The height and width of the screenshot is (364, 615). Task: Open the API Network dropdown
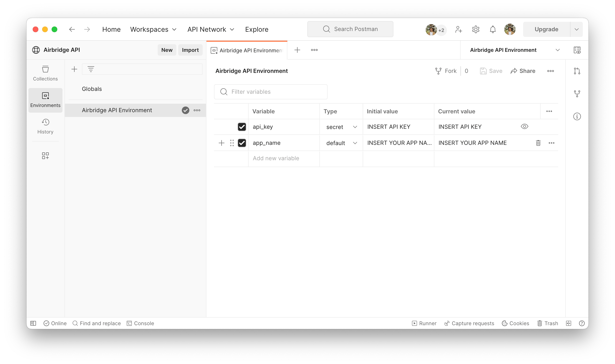click(x=211, y=29)
